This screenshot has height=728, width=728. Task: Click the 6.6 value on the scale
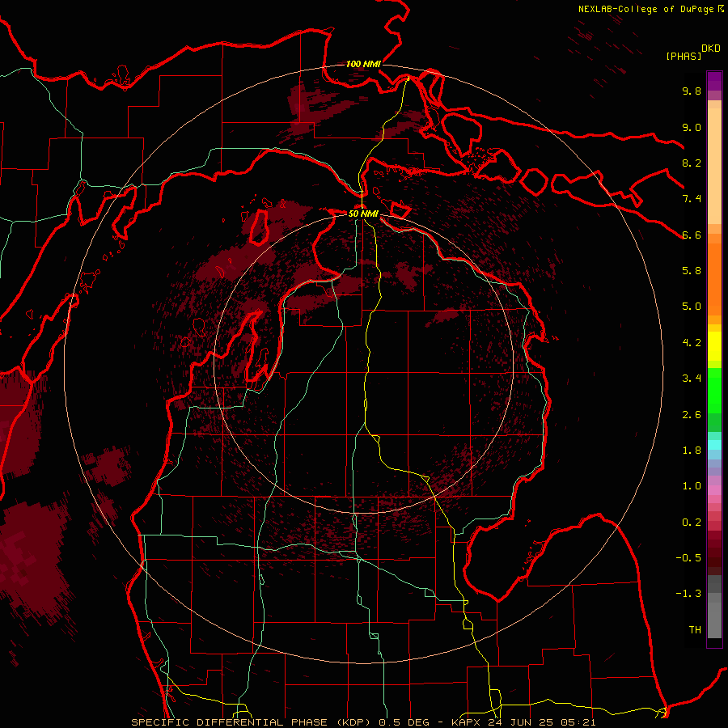click(692, 235)
